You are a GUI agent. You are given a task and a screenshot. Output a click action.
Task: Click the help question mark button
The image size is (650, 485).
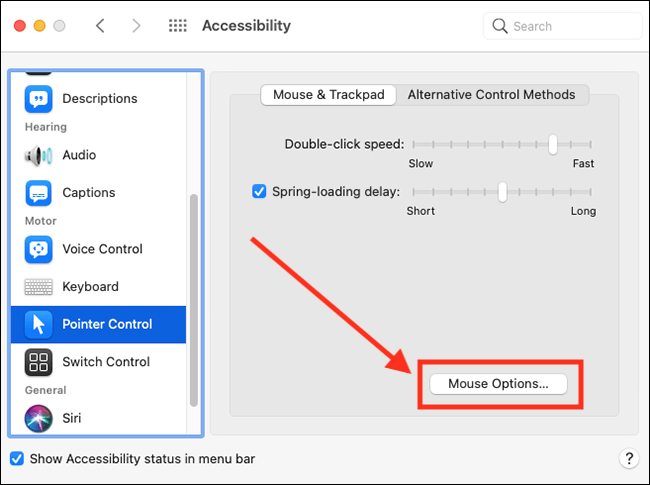point(629,459)
